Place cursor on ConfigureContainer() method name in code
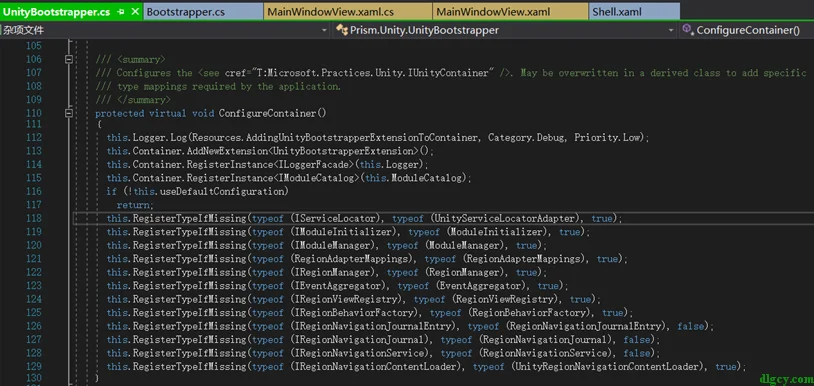814x386 pixels. click(x=273, y=113)
